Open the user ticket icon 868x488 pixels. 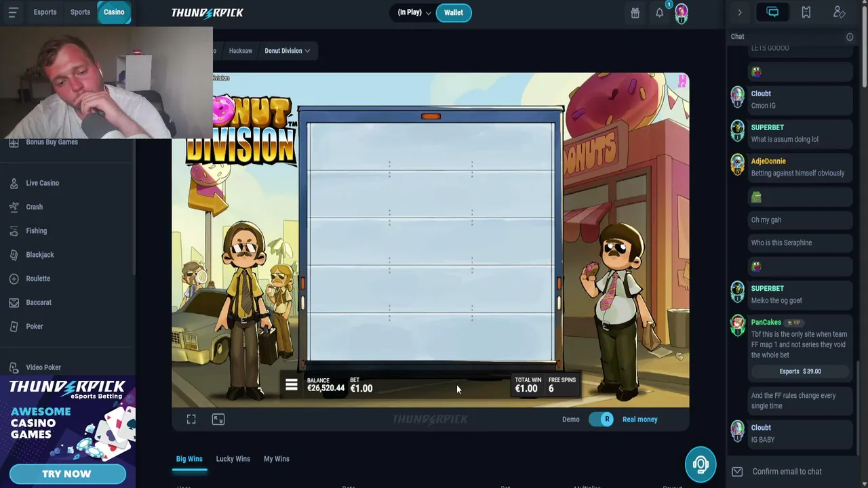tap(839, 12)
